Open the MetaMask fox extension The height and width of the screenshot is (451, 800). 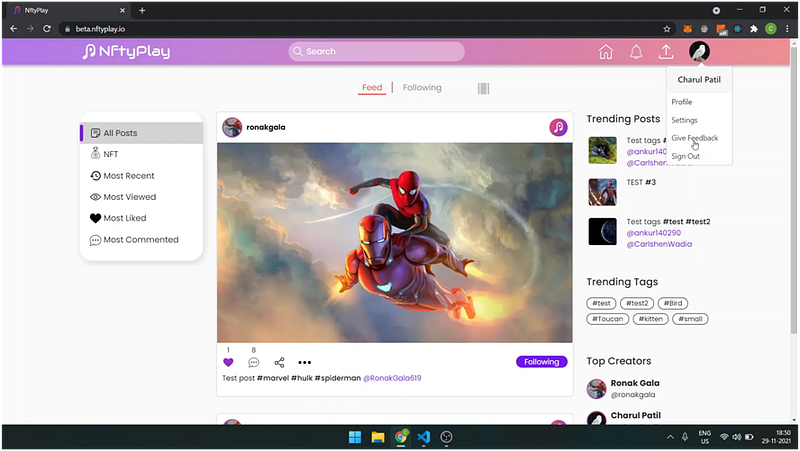[687, 29]
